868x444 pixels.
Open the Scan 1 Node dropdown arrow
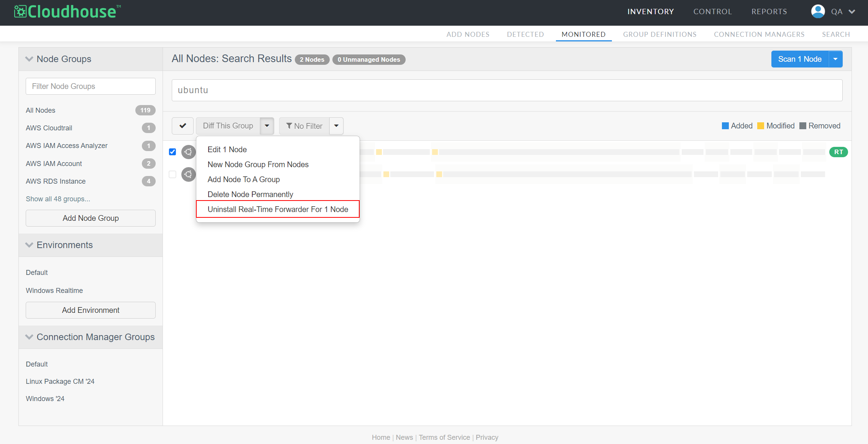pos(835,59)
